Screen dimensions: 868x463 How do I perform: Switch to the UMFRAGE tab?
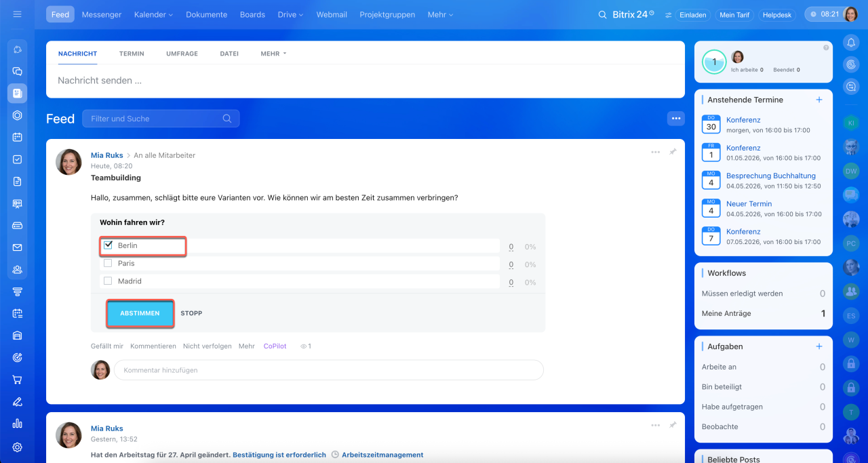(182, 54)
